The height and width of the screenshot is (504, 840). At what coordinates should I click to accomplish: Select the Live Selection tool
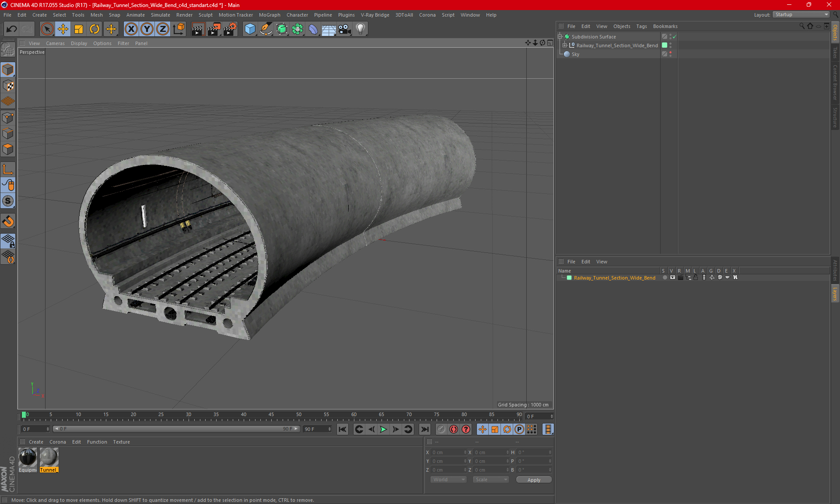pos(47,29)
